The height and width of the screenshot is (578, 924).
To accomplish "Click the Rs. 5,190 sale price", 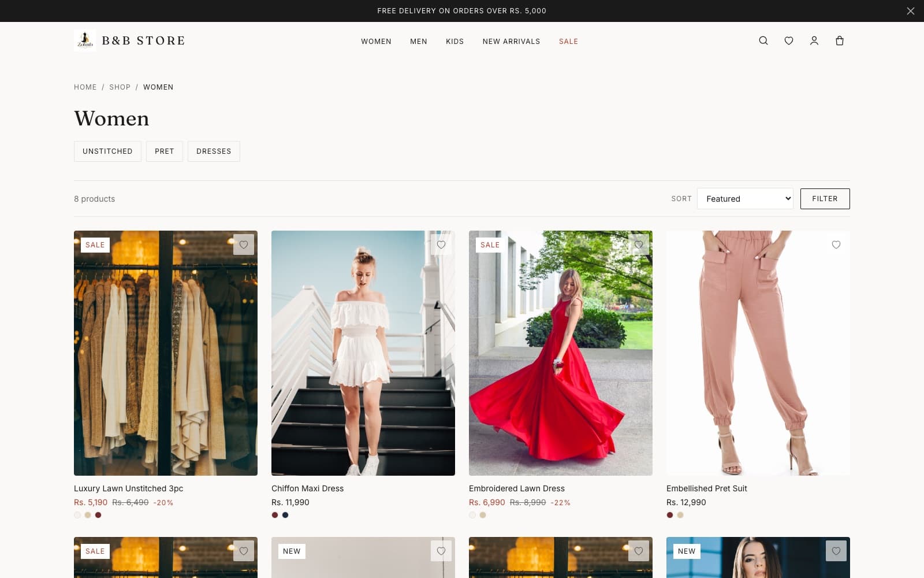I will click(91, 502).
